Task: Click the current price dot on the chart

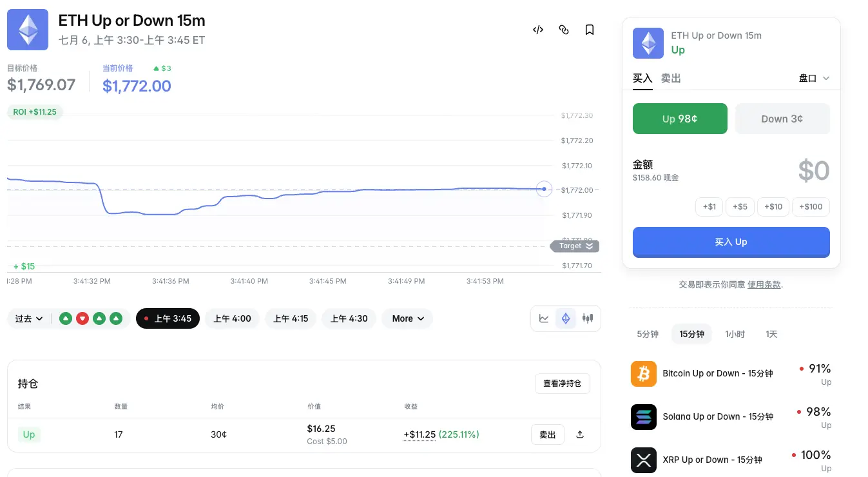Action: pyautogui.click(x=545, y=189)
